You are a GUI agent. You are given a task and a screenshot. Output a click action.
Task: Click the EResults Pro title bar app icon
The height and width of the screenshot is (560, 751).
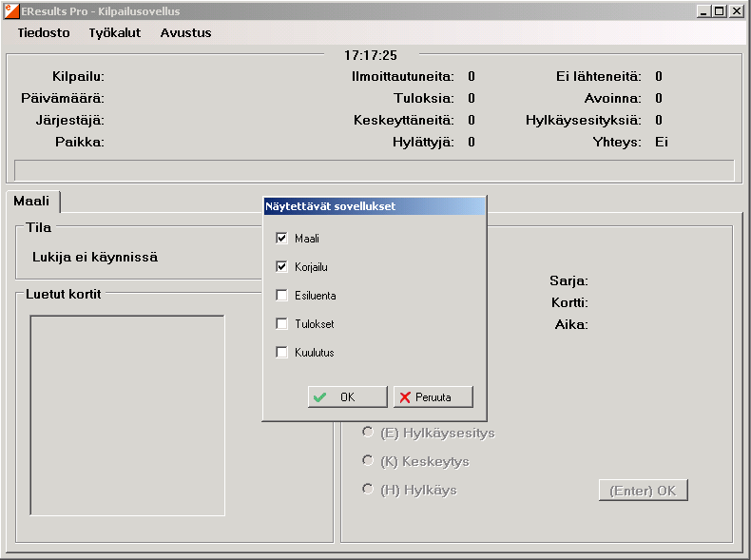click(x=11, y=11)
